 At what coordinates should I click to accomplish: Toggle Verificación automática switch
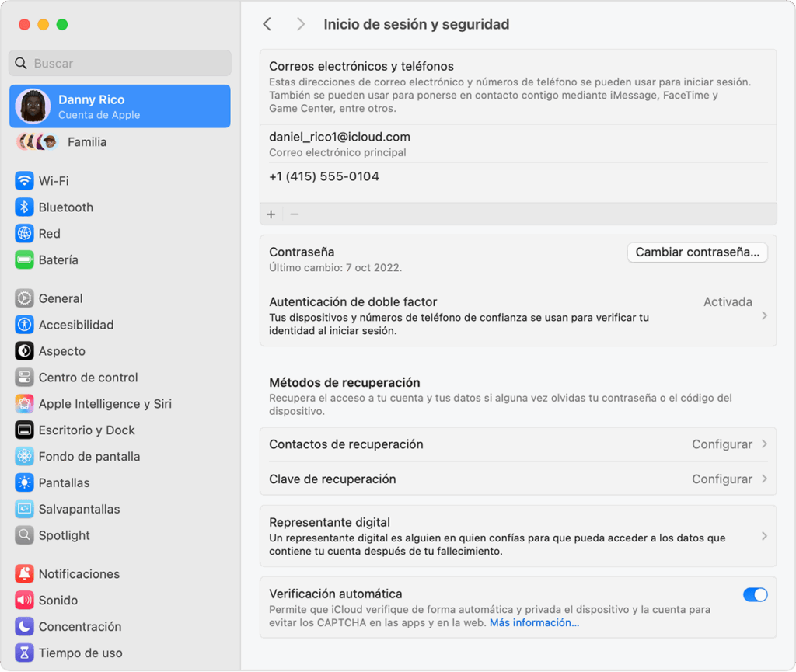click(755, 594)
